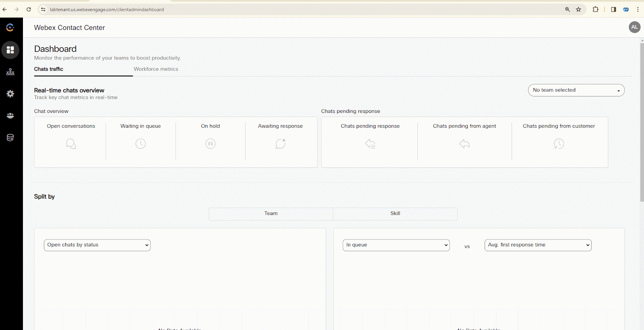644x330 pixels.
Task: Reload the page with refresh icon
Action: pyautogui.click(x=29, y=9)
